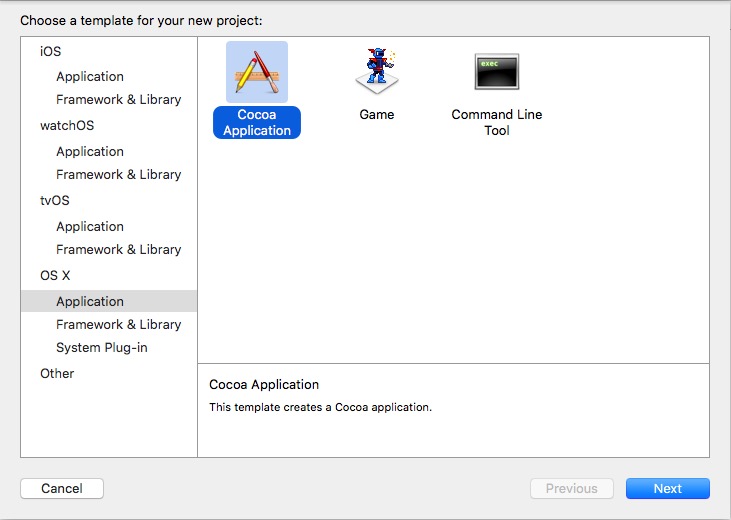Click the Cancel button
731x520 pixels.
[x=62, y=488]
